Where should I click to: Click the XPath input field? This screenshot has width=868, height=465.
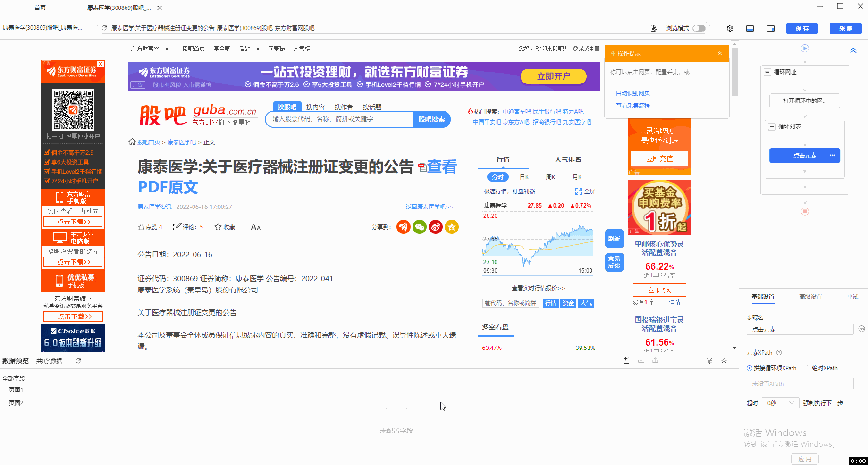[800, 383]
